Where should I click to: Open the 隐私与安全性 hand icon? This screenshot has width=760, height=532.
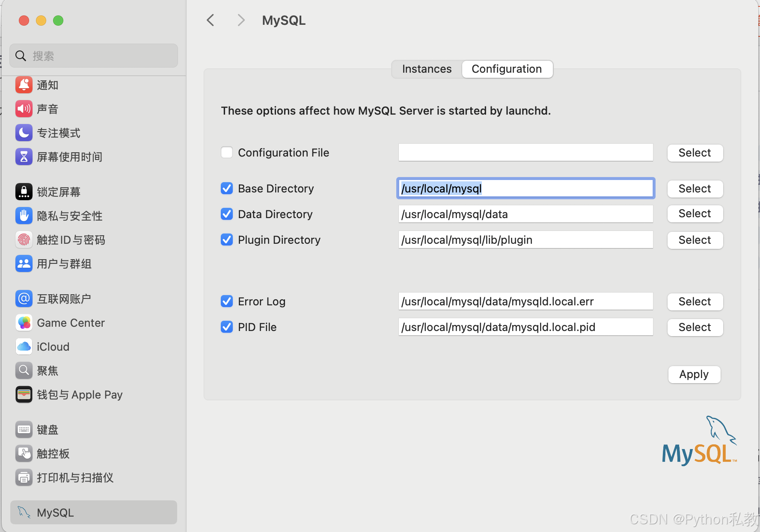pos(24,216)
